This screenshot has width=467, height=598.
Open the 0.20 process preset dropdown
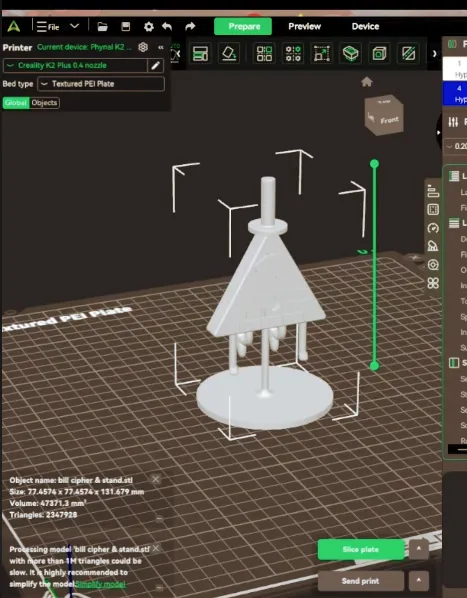[x=456, y=146]
